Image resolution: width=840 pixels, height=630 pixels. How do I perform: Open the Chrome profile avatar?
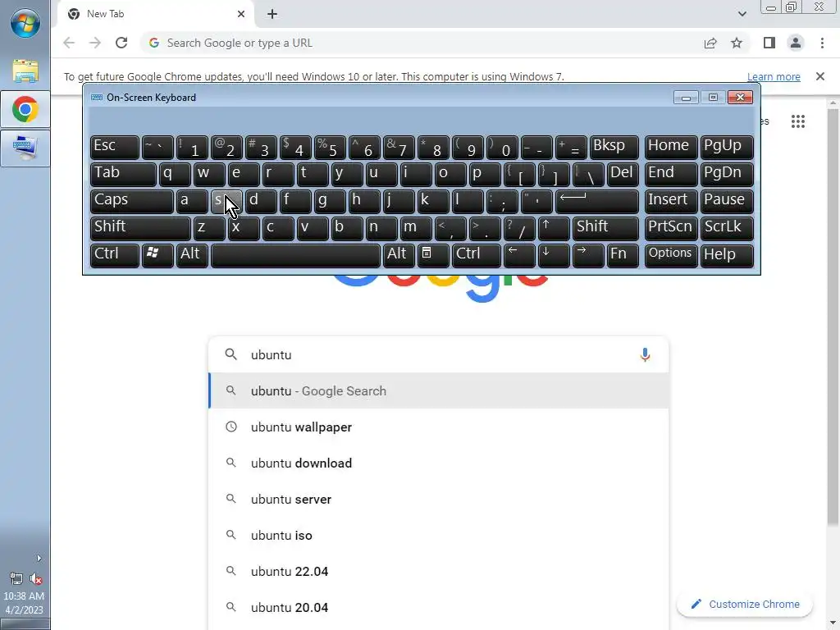coord(796,43)
